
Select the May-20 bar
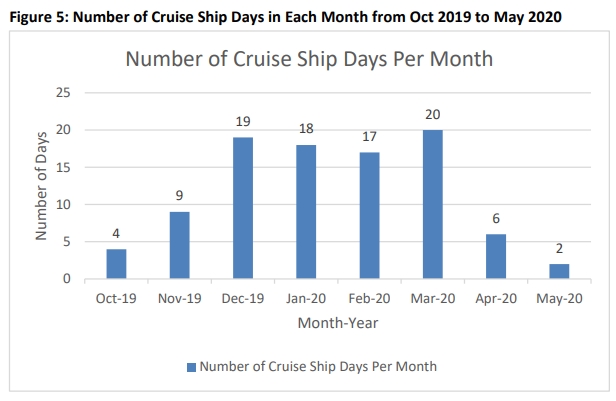(559, 271)
